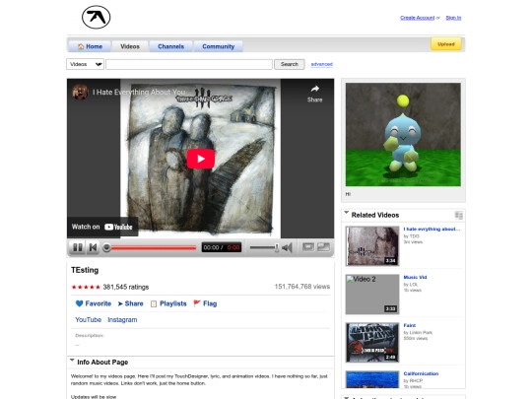Click the 151,764,768 views text

(302, 287)
